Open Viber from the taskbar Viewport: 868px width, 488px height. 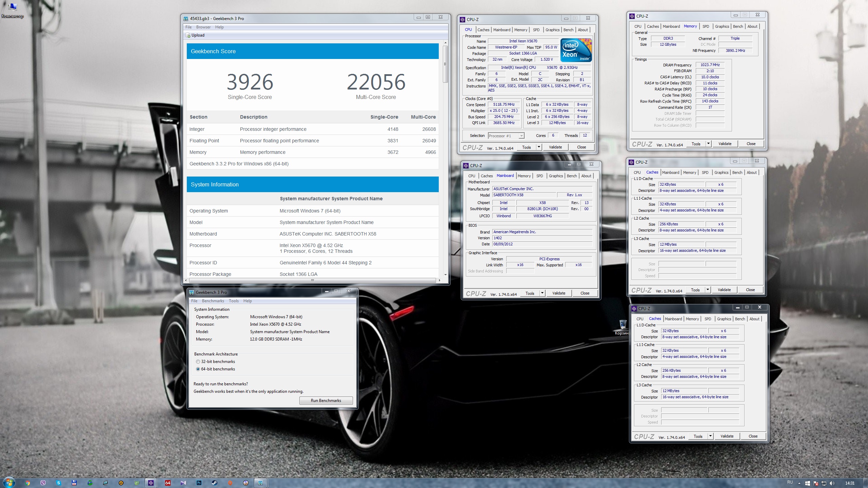coord(43,483)
